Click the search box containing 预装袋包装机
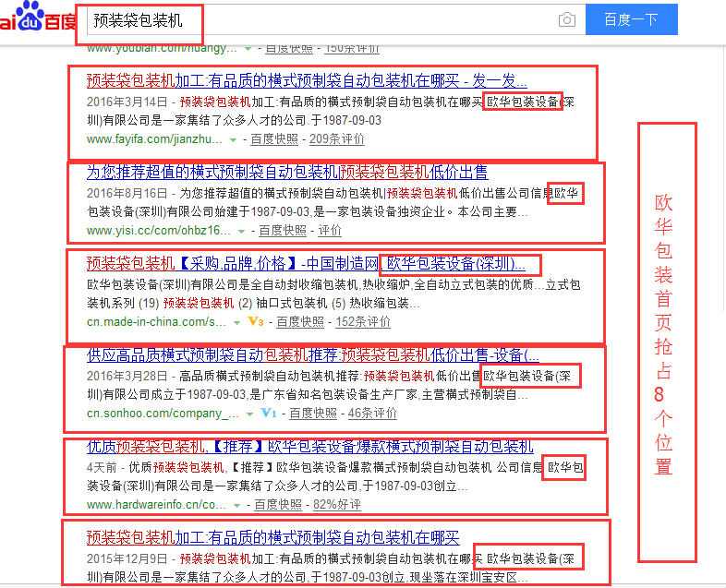 (323, 19)
